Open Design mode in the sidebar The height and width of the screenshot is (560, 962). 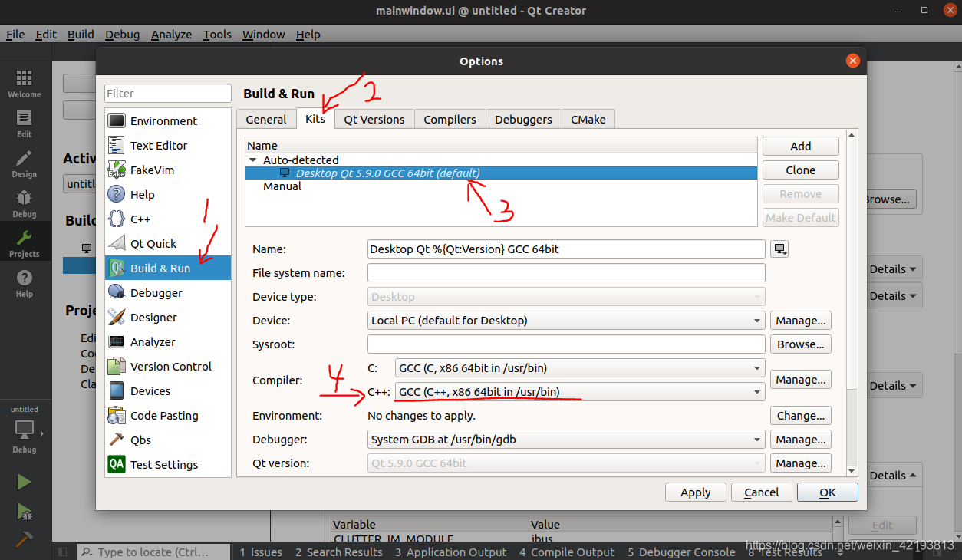click(x=25, y=164)
